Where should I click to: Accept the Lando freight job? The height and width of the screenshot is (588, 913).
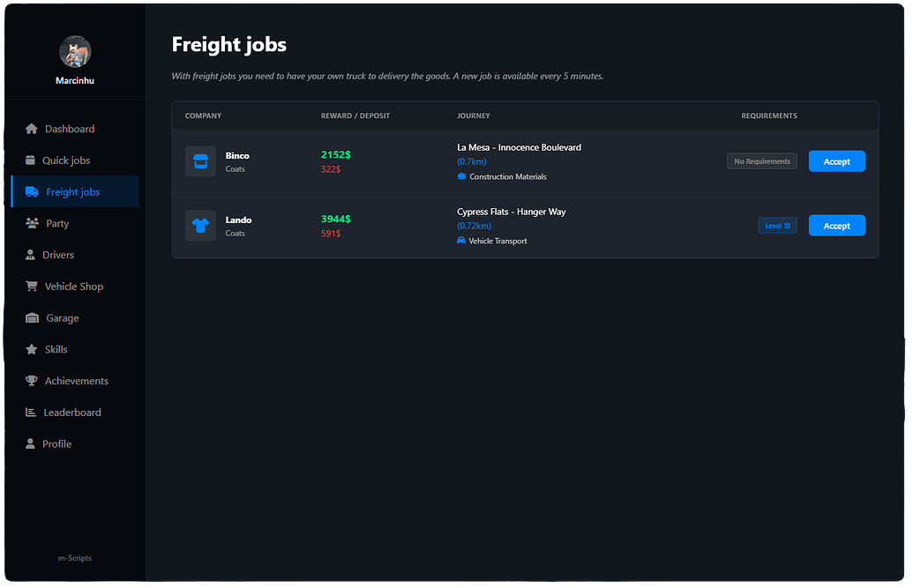(837, 226)
